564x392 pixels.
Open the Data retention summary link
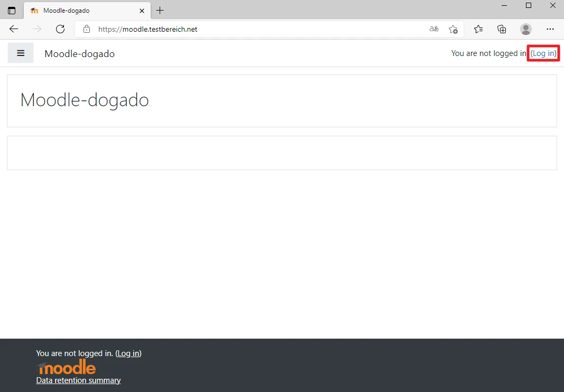tap(78, 380)
